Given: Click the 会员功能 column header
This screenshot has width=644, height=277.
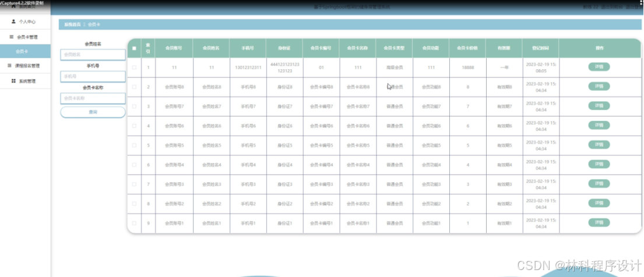Looking at the screenshot, I should 431,48.
